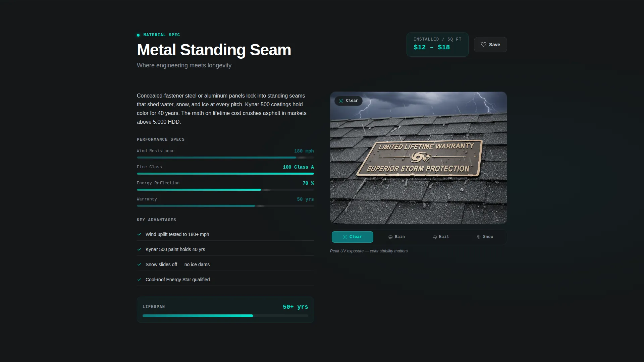
Task: Click the PERFORMANCE SPECS section label
Action: (x=161, y=139)
